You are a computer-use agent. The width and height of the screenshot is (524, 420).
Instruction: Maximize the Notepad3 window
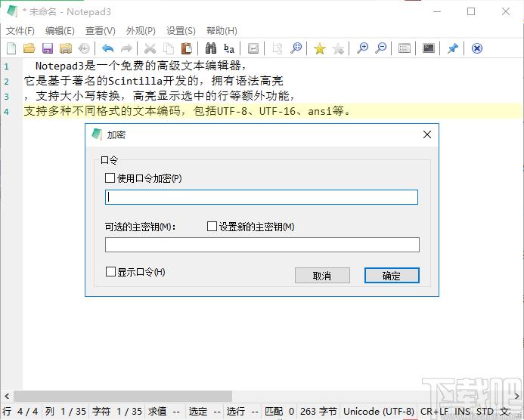[471, 11]
